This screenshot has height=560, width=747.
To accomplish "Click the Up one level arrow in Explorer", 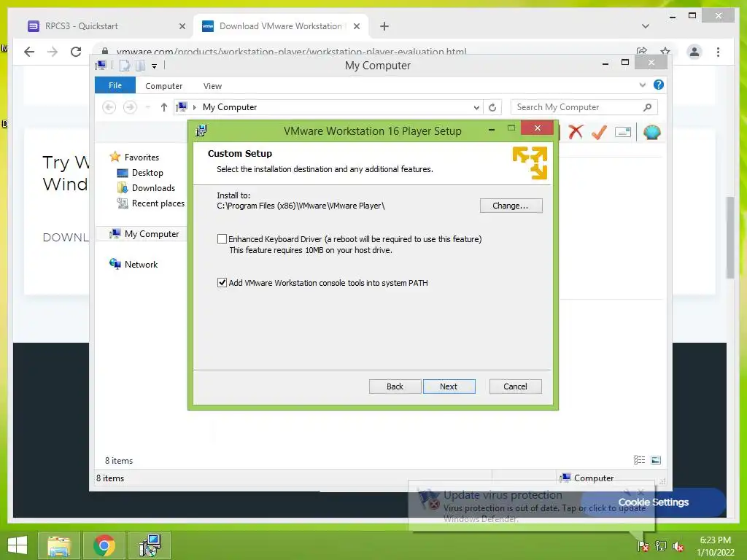I will 164,107.
